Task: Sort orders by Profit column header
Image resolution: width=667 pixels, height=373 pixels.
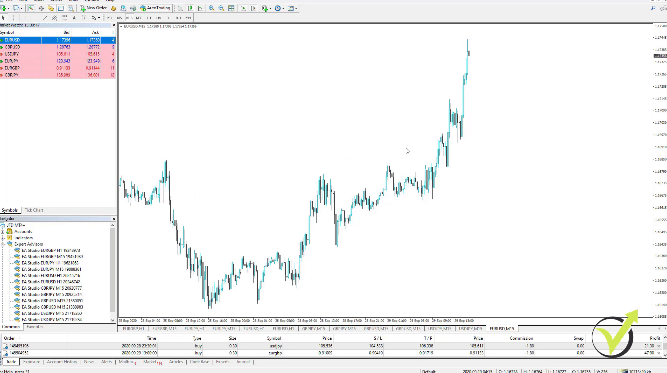Action: (x=655, y=339)
